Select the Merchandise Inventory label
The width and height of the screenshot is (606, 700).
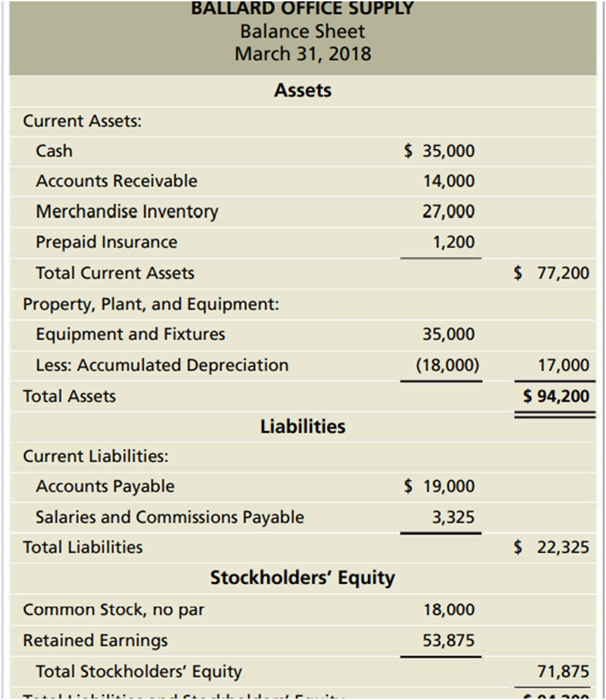(127, 212)
